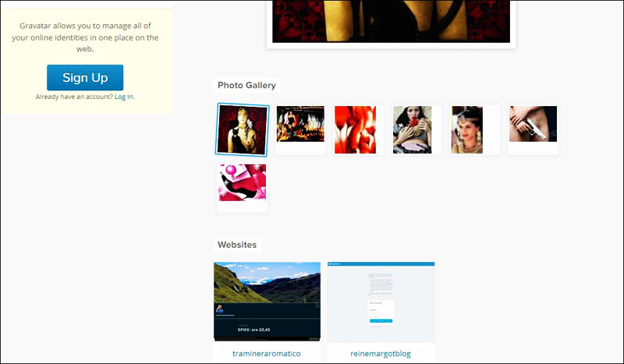Click the large profile image at top
Screen dimensions: 624x364
[391, 21]
